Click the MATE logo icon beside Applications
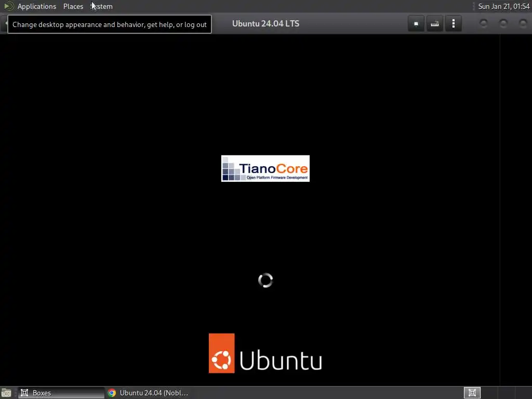This screenshot has width=532, height=399. pos(8,6)
